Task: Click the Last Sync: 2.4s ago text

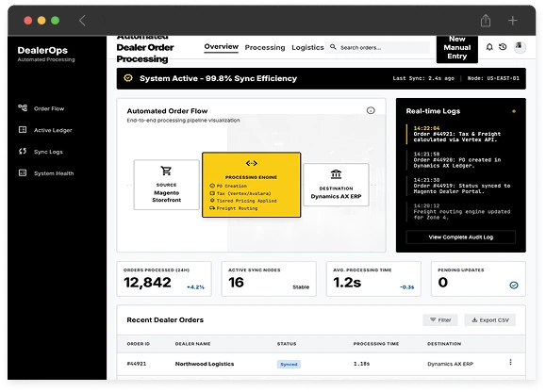Action: coord(423,78)
